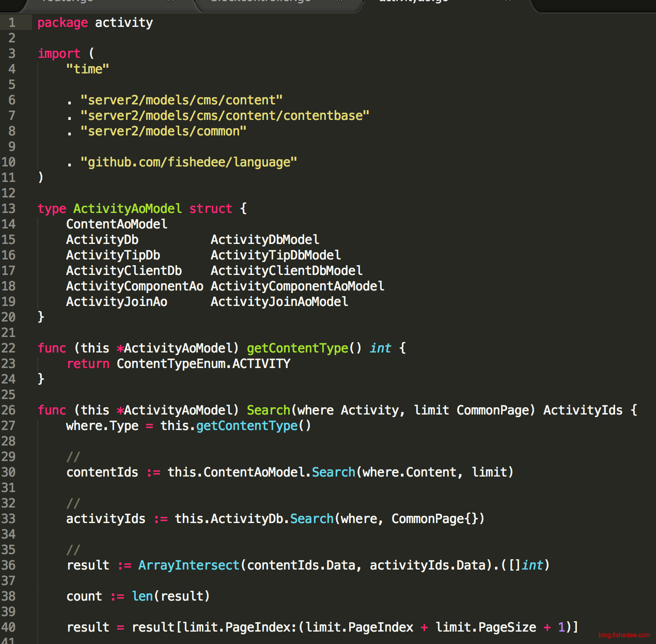The width and height of the screenshot is (656, 644).
Task: Click line number 26 in the gutter
Action: [9, 410]
